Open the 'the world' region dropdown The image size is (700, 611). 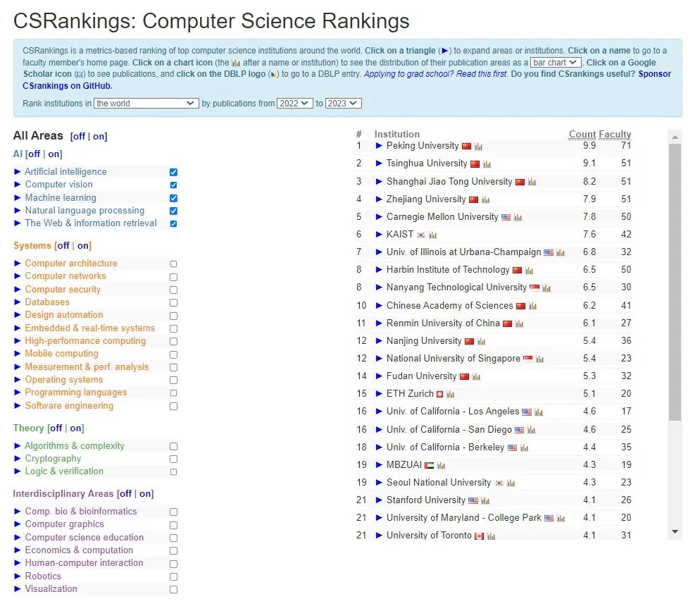click(146, 104)
